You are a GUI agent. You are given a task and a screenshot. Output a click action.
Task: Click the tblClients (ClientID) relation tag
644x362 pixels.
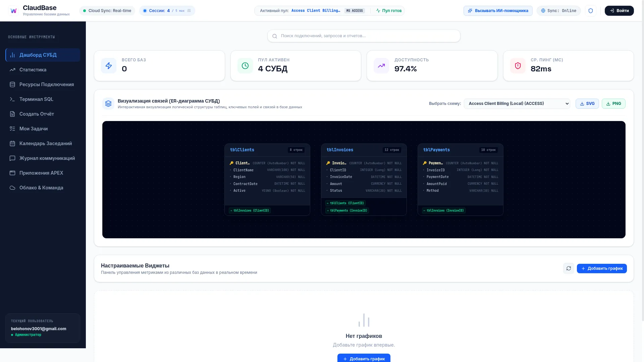pos(345,203)
